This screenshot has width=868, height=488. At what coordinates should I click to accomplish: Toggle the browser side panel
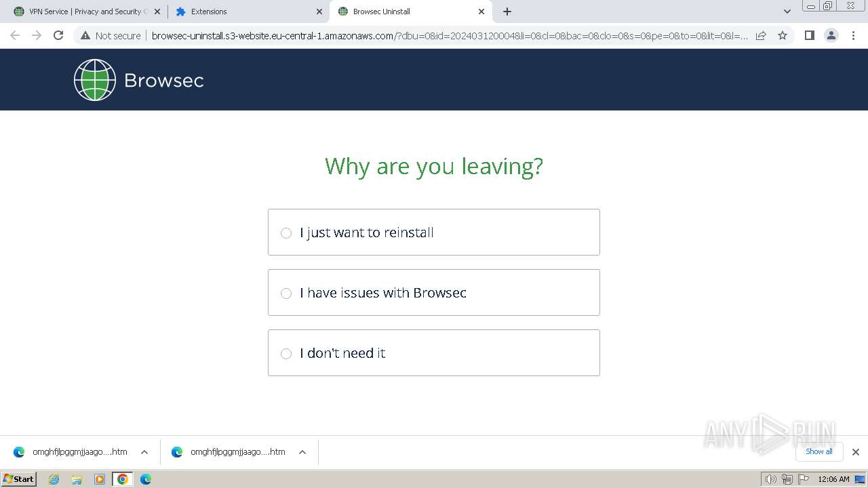coord(809,35)
